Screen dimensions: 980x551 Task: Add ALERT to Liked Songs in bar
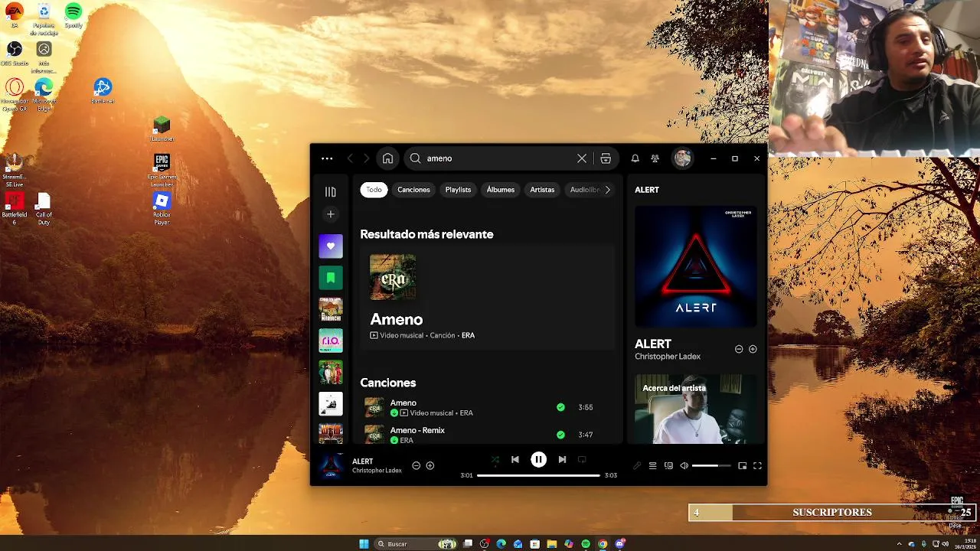(x=430, y=465)
